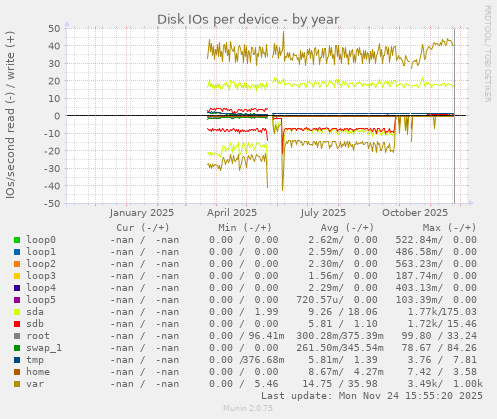Click home average value '8.67m/ 4.27m'

[x=346, y=372]
